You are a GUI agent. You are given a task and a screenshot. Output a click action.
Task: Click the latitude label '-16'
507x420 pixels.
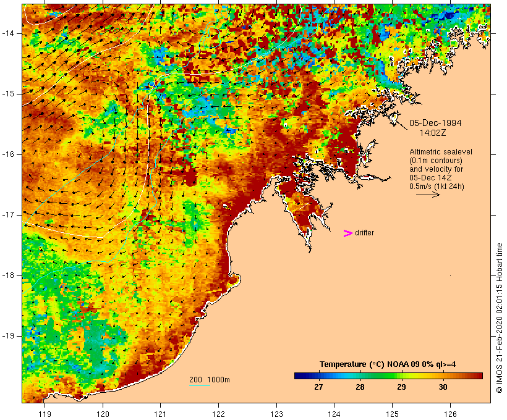(x=8, y=154)
